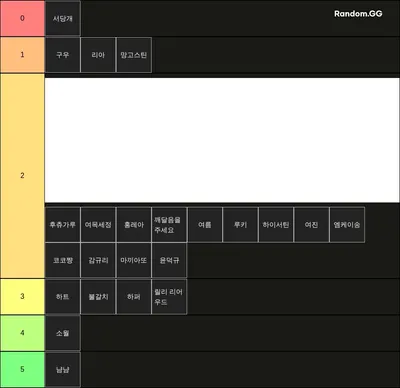
Task: Select the 하이서틴 card
Action: 276,225
